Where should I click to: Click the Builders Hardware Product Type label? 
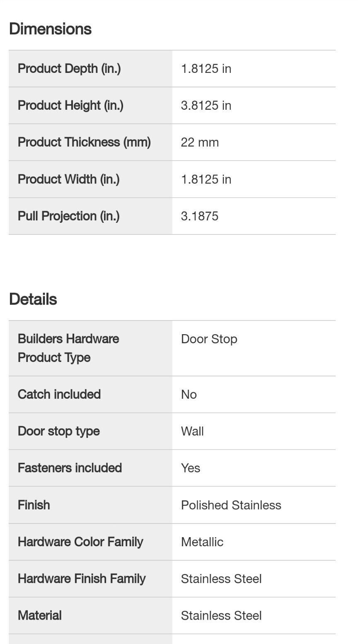68,348
